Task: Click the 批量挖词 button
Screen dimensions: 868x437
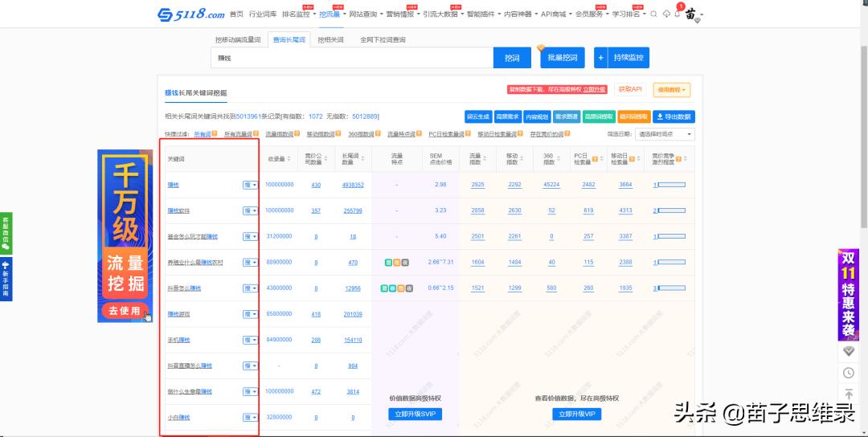Action: 563,58
